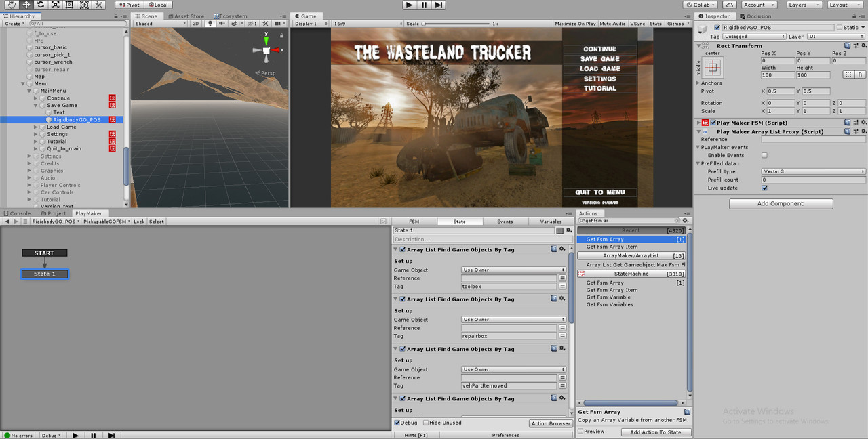Check the Preview checkbox in Actions

580,432
